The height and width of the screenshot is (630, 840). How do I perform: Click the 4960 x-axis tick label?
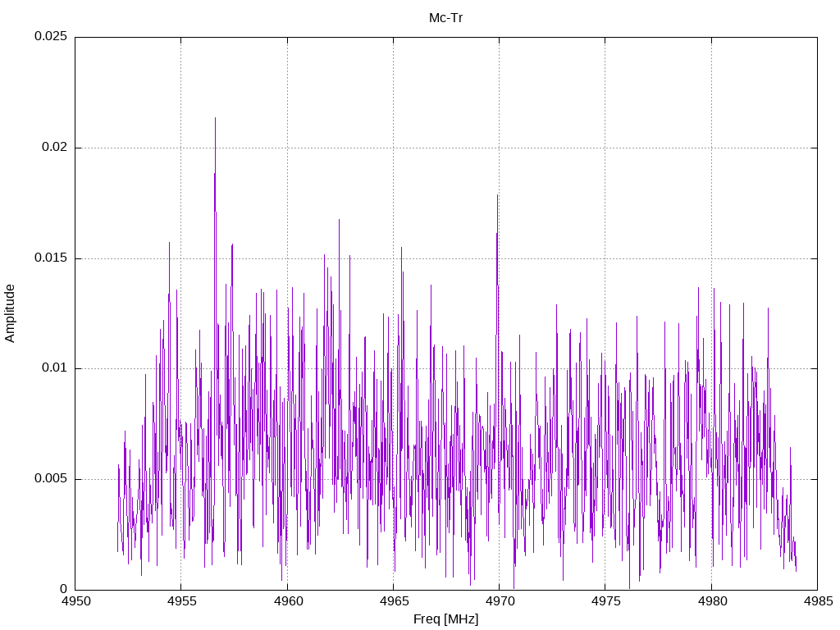[x=288, y=601]
